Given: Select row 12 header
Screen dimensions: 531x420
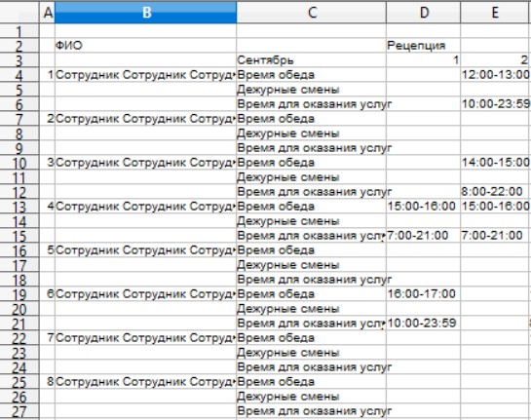Looking at the screenshot, I should point(19,191).
